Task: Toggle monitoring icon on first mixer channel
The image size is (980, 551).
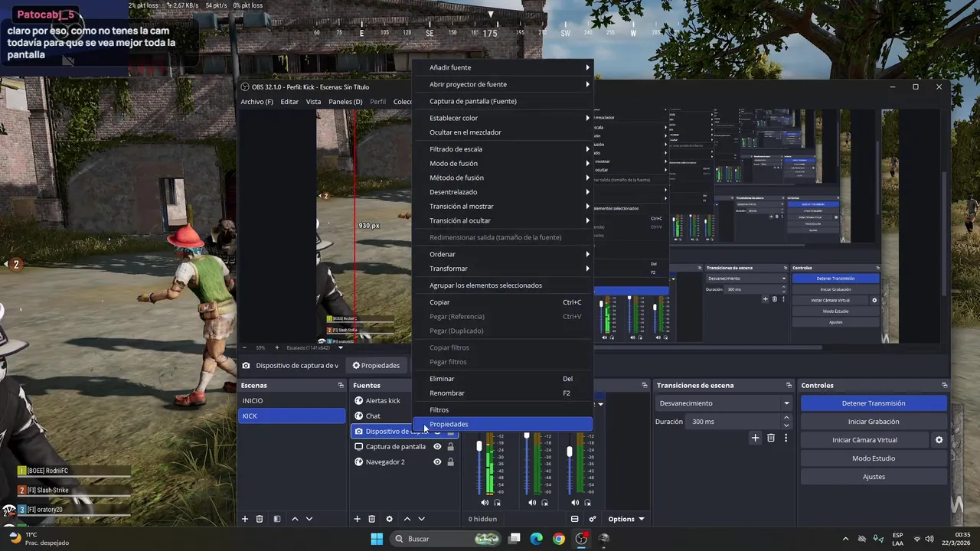Action: click(497, 503)
